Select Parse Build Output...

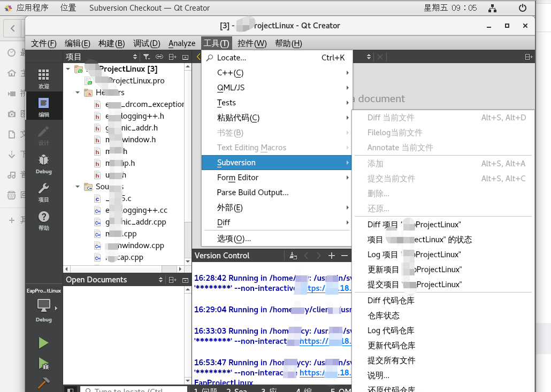pos(277,193)
